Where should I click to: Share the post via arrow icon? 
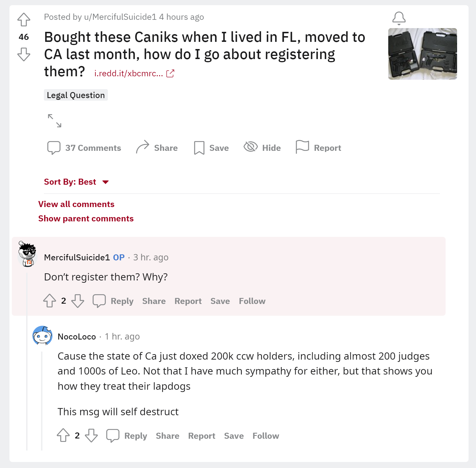(x=157, y=147)
